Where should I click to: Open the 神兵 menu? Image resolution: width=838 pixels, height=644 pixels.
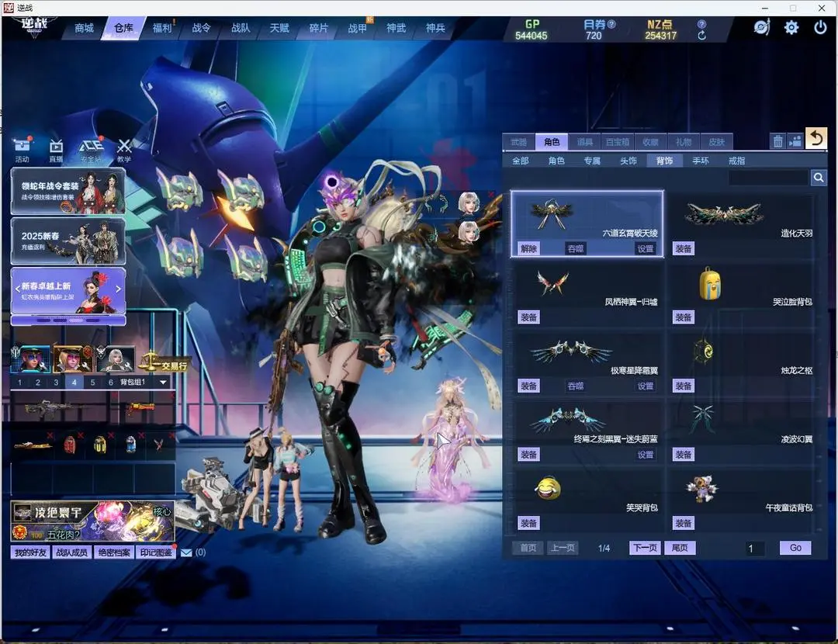[x=435, y=28]
